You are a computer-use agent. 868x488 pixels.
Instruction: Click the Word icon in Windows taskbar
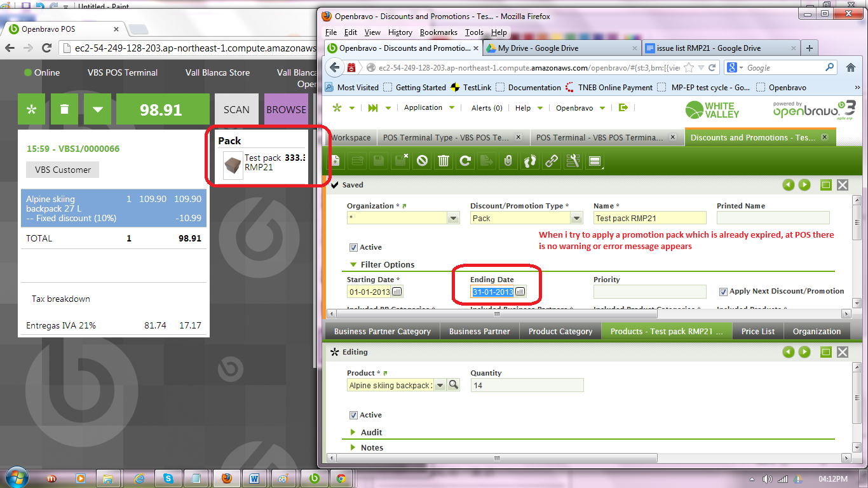pos(255,478)
